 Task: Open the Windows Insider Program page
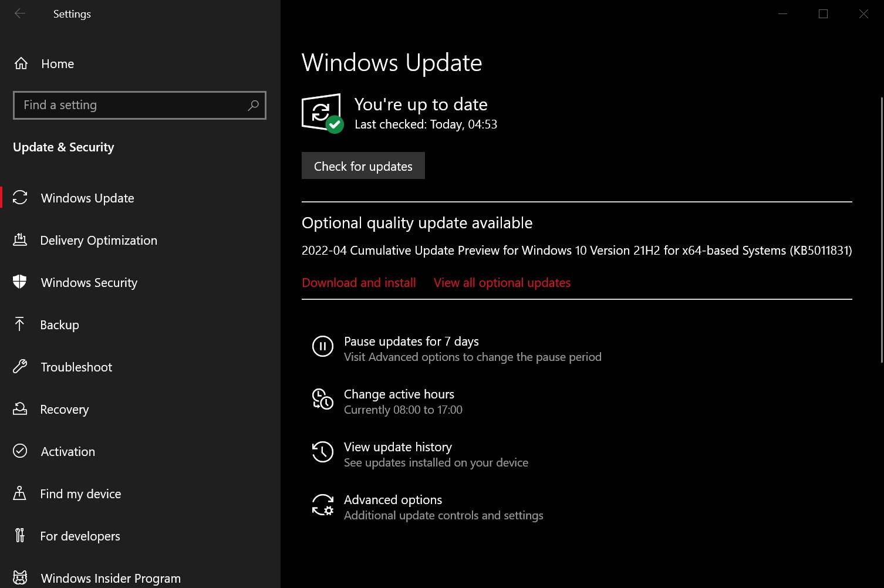coord(110,576)
